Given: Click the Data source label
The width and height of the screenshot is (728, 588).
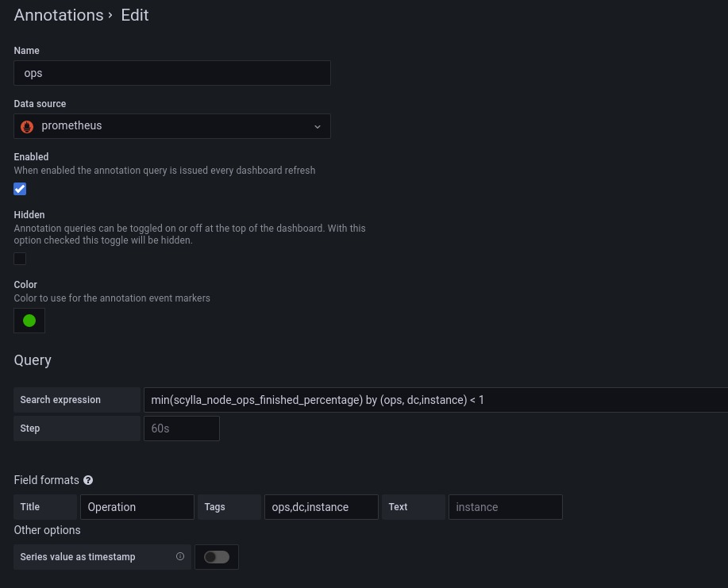Looking at the screenshot, I should pos(40,103).
